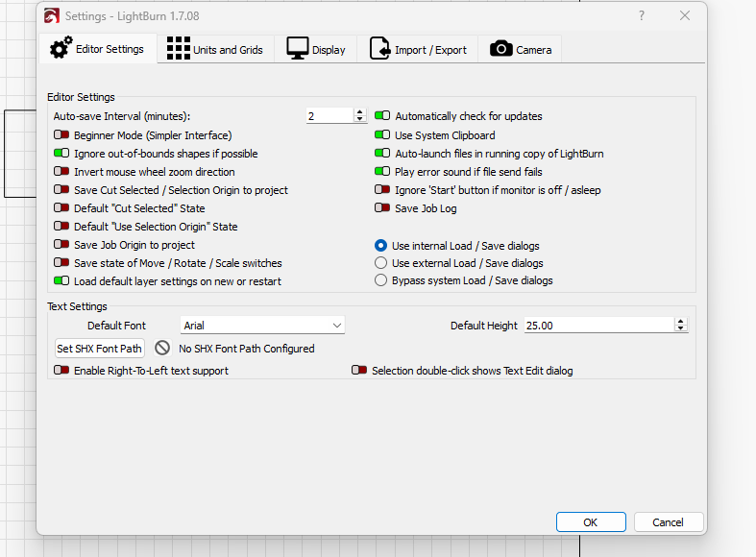Decrease Default Height using down arrow
756x557 pixels.
pos(681,329)
